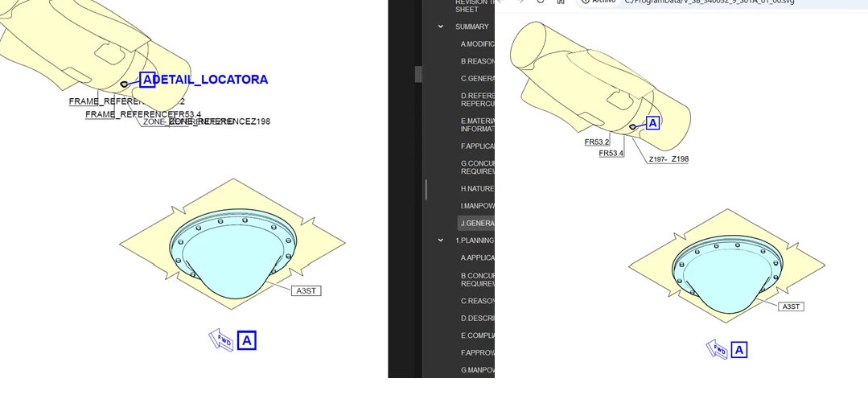Click locator oval marker on right fuselage
Image resolution: width=868 pixels, height=395 pixels.
click(x=633, y=127)
